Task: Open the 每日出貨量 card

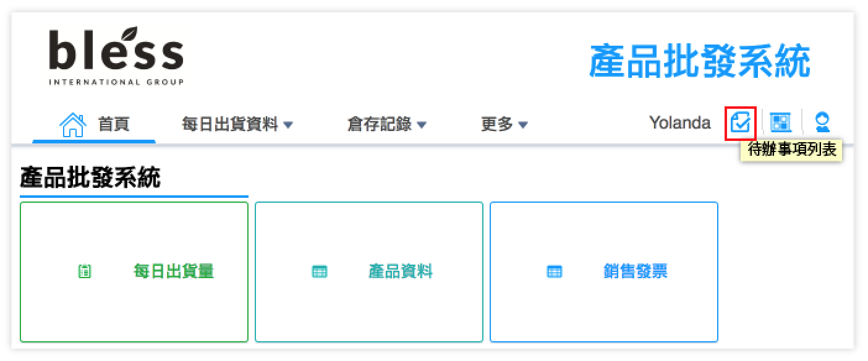Action: (134, 272)
